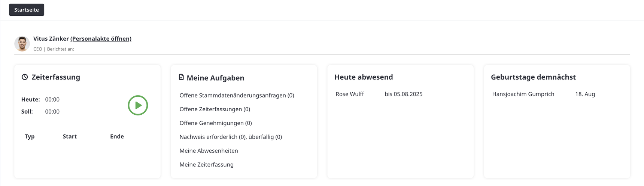Click the Start column header
The height and width of the screenshot is (186, 644).
click(x=70, y=136)
